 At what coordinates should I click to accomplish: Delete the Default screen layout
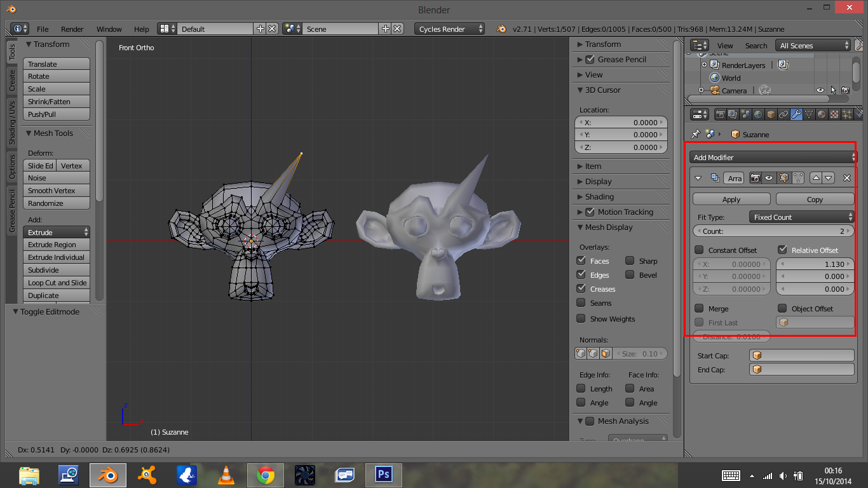[x=272, y=29]
